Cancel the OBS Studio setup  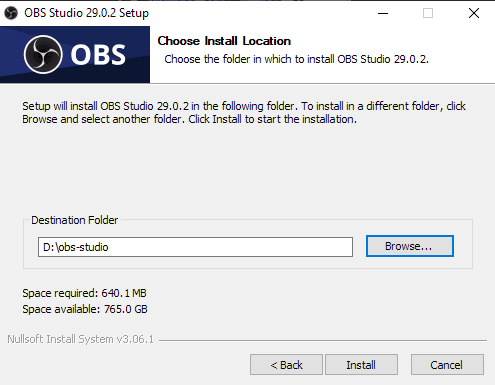tap(447, 365)
